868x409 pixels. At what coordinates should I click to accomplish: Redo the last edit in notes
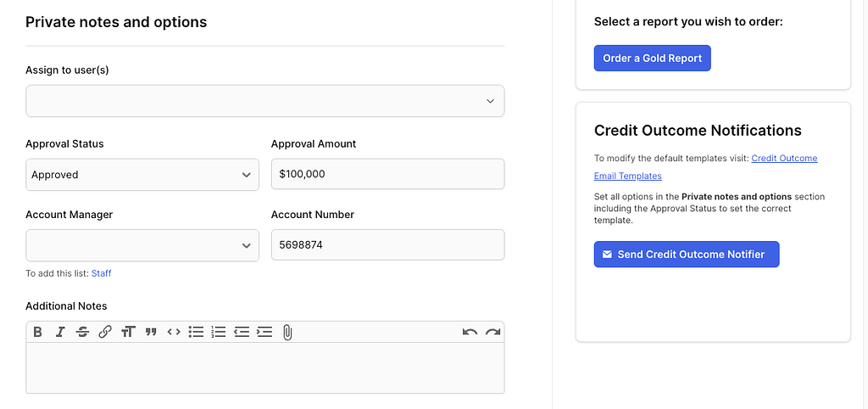coord(492,332)
